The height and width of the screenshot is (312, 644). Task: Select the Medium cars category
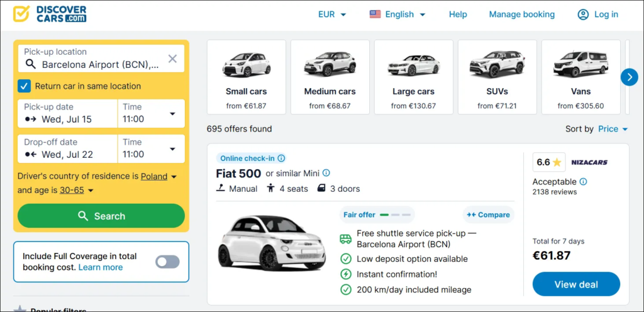pos(330,77)
